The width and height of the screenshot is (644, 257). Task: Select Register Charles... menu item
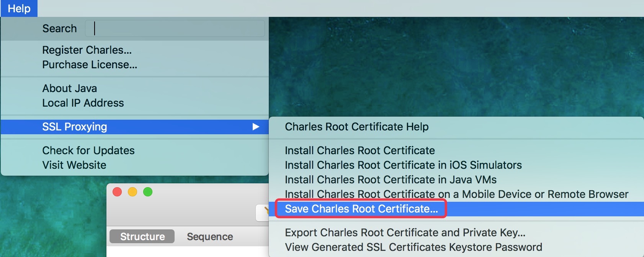click(x=87, y=50)
